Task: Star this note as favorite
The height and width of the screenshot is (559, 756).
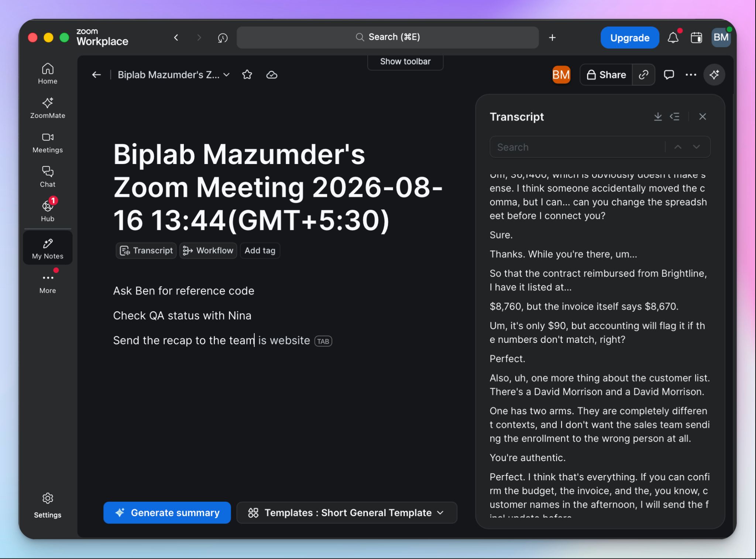Action: tap(247, 75)
